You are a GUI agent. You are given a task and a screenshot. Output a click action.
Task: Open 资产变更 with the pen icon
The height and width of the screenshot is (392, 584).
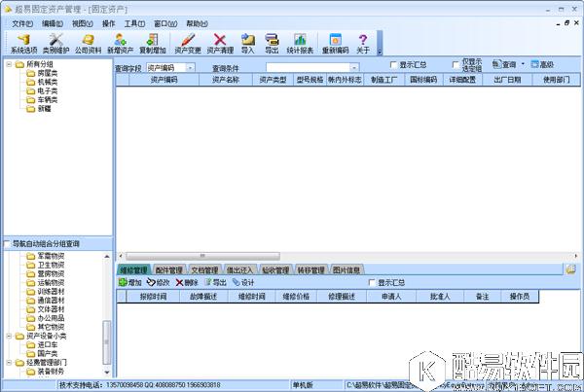[188, 44]
